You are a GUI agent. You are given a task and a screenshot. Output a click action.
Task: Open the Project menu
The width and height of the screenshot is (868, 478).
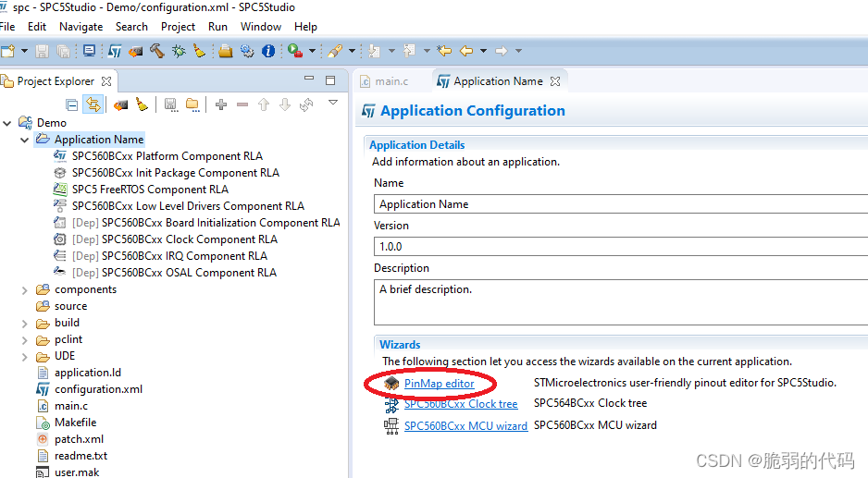(x=178, y=27)
